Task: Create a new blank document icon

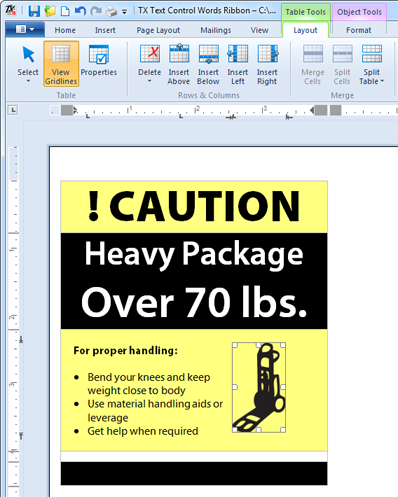Action: tap(65, 11)
